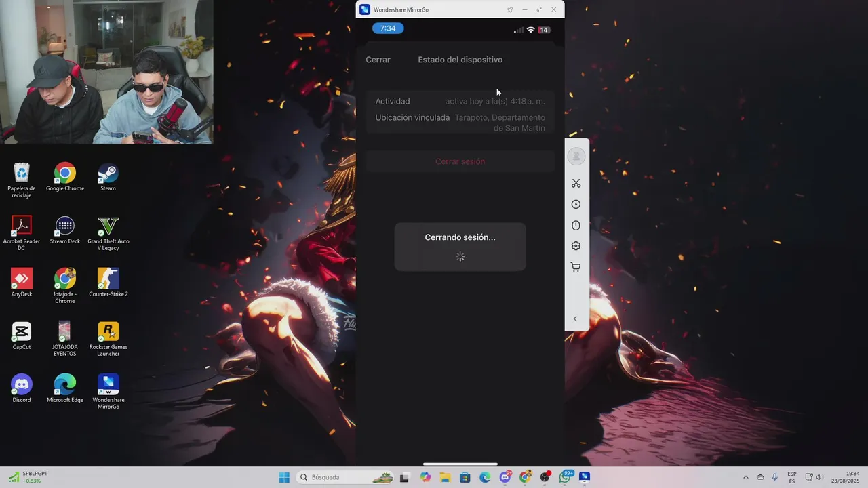Click 'Tarapoto, Departamento de San Martín' text

500,123
